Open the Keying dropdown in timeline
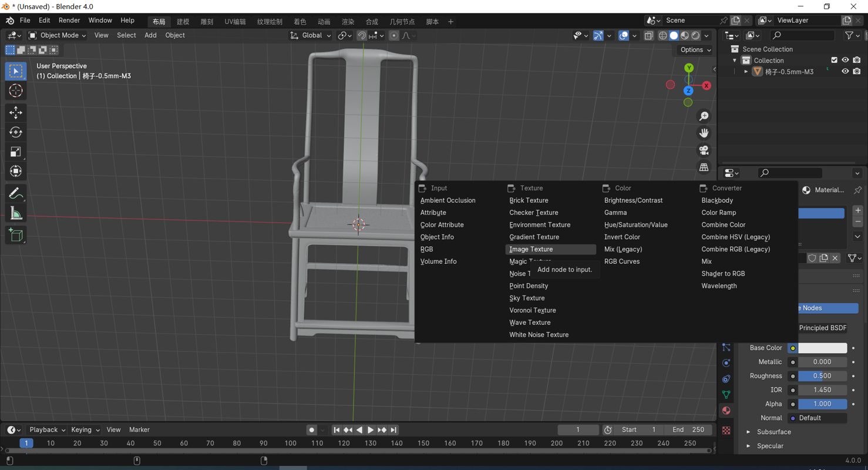868x470 pixels. 85,430
